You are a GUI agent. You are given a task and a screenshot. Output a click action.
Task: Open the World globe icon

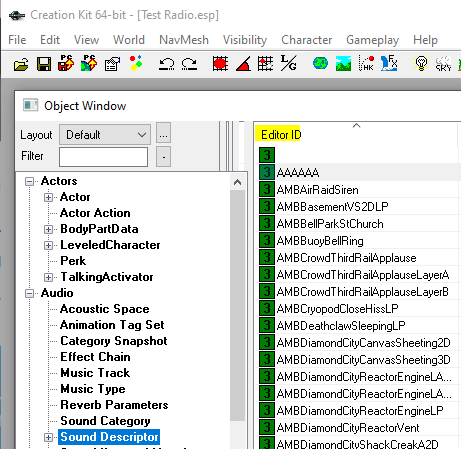pos(320,63)
